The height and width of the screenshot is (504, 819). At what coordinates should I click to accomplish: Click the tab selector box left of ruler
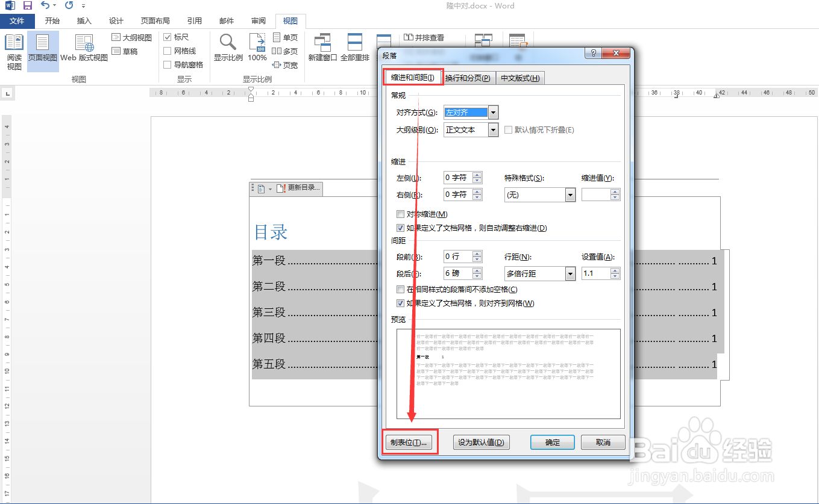[8, 93]
